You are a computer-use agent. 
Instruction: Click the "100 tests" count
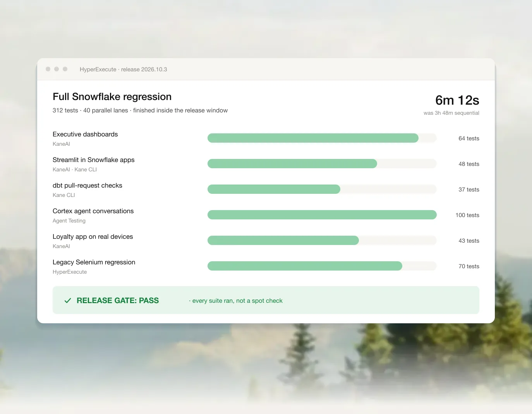point(467,215)
